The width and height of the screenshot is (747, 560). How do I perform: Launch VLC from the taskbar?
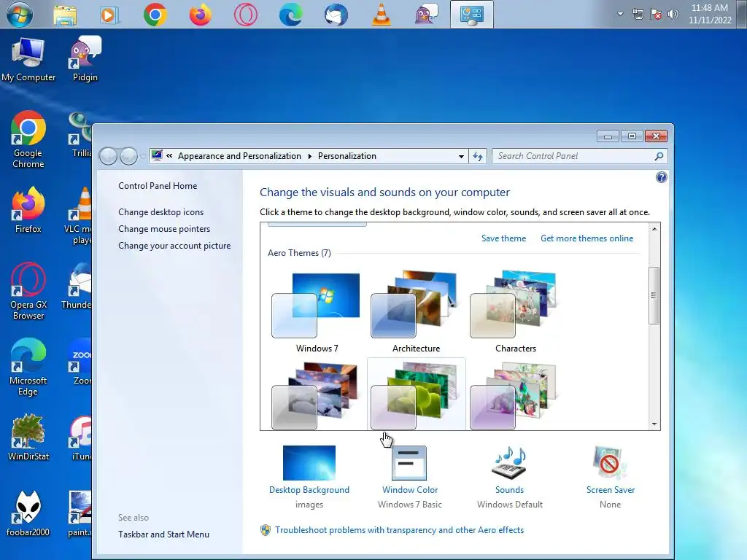(381, 15)
